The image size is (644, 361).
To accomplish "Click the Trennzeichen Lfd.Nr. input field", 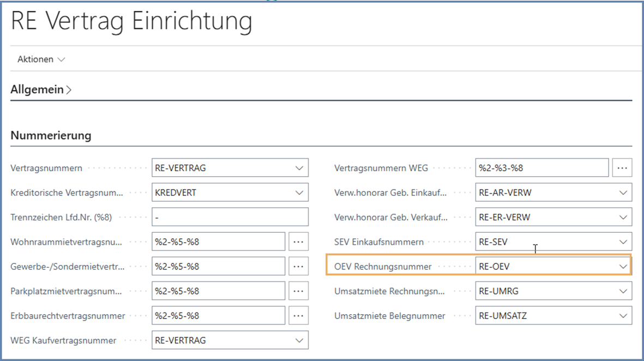I will (229, 216).
